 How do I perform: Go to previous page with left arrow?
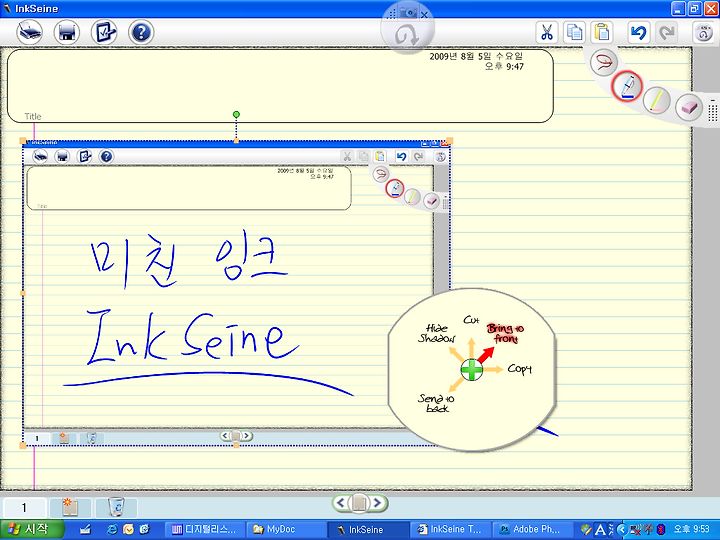[341, 503]
